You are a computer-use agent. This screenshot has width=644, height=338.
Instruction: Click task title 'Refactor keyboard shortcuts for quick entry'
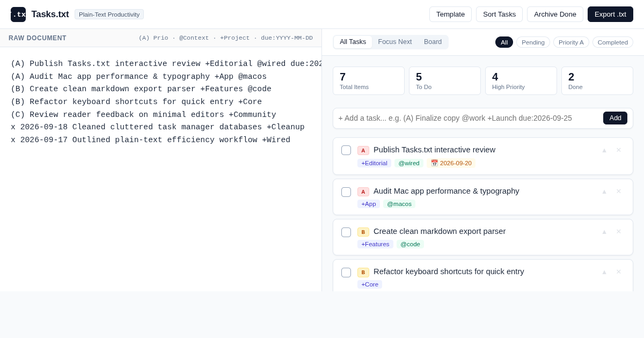[x=449, y=271]
